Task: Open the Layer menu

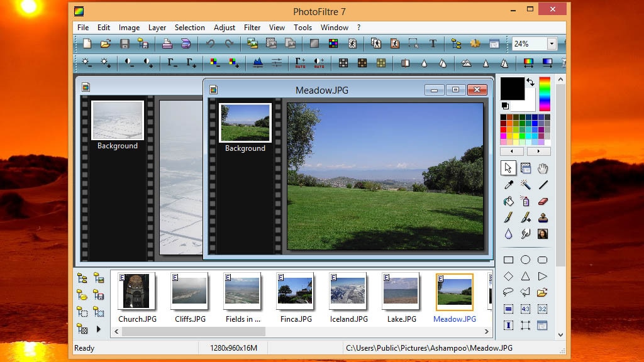Action: point(157,28)
